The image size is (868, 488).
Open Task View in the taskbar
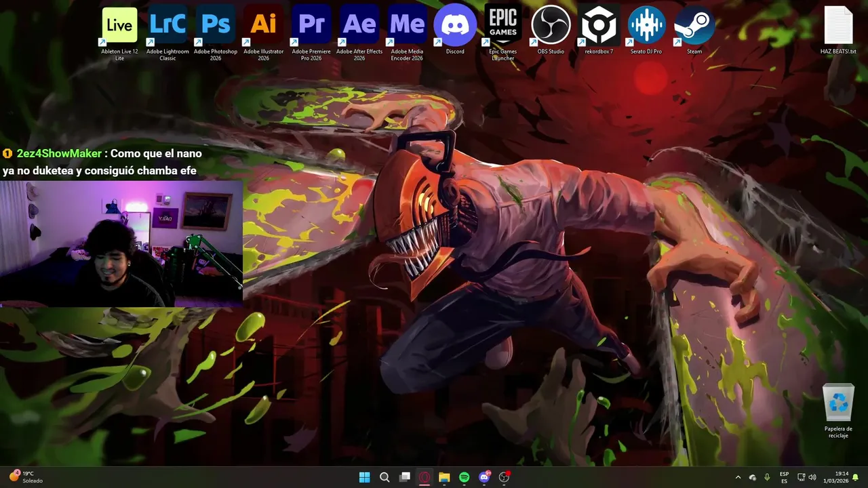coord(405,477)
